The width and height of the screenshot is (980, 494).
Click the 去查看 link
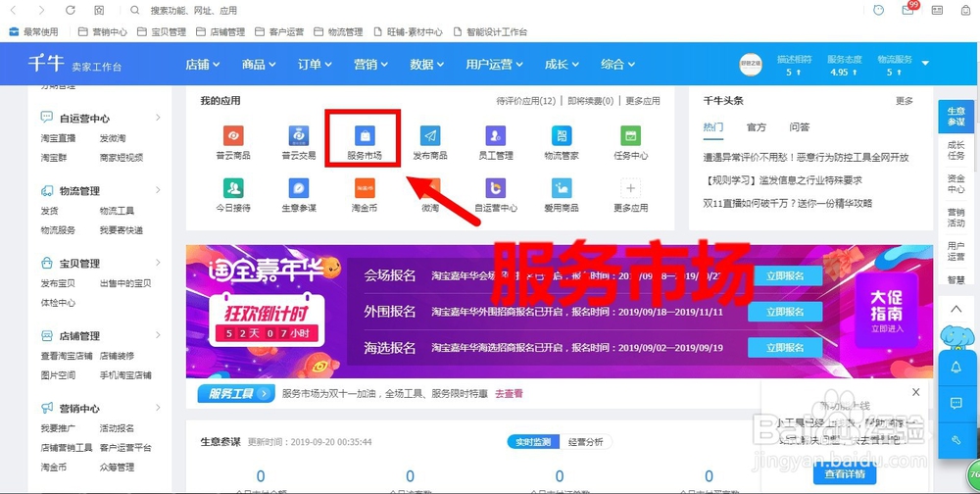pyautogui.click(x=509, y=394)
